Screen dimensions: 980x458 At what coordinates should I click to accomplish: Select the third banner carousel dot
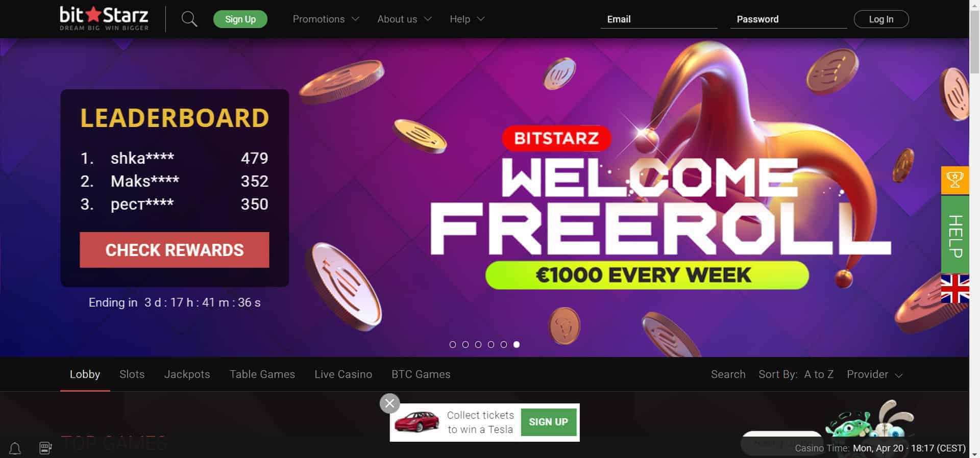[x=478, y=345]
